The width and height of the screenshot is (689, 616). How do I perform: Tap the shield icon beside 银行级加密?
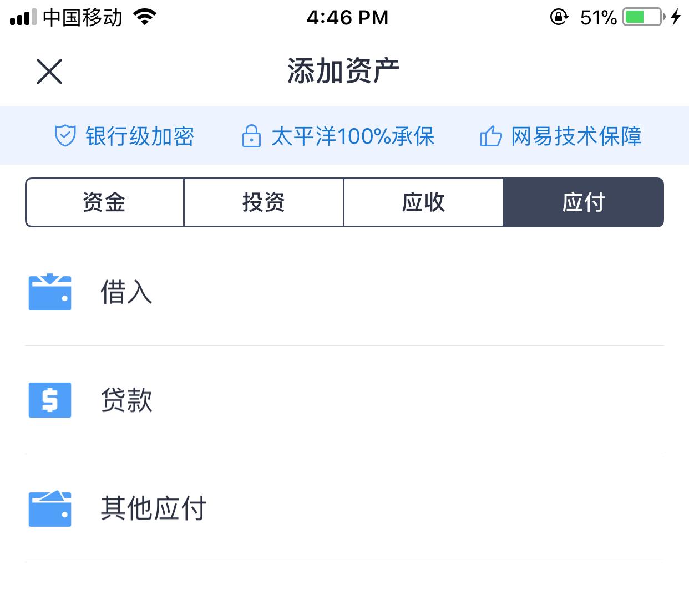65,136
